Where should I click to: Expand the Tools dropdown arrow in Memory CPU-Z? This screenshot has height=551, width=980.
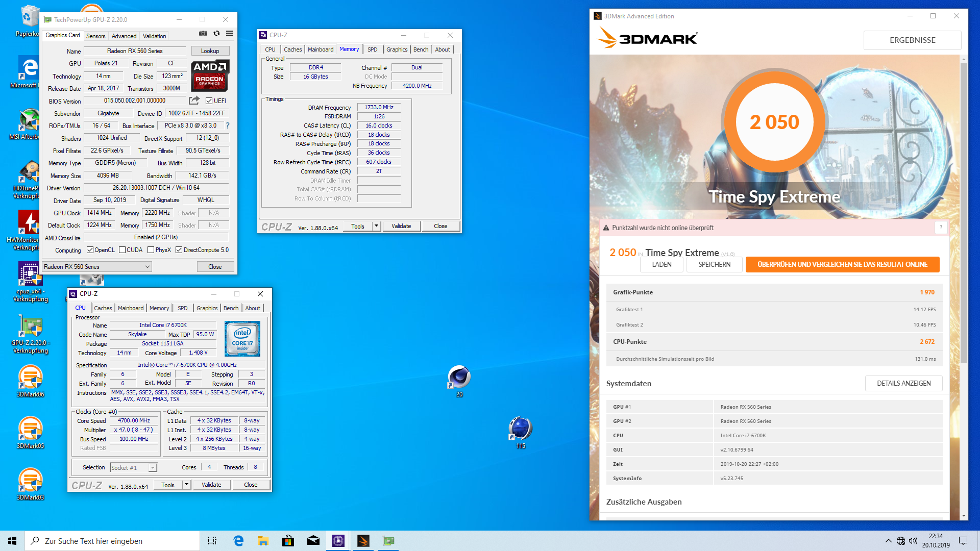(x=376, y=226)
